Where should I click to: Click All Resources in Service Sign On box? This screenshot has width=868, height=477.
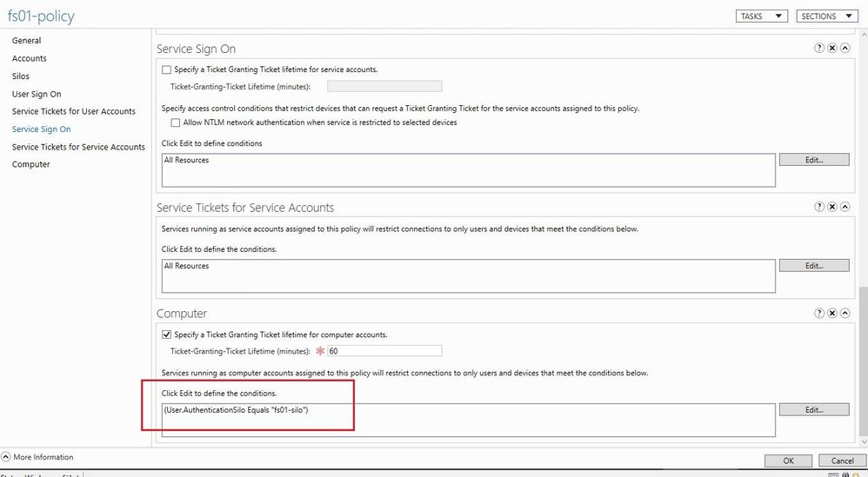[186, 160]
